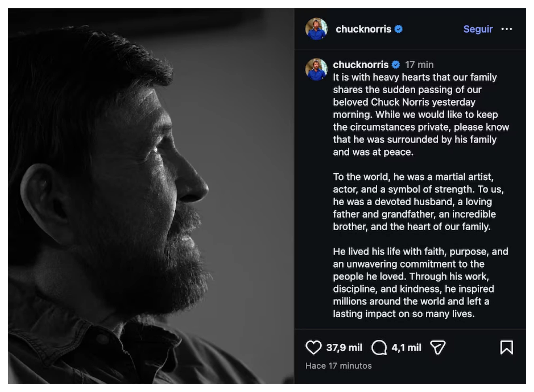Click 'Hace 17 minutos' timestamp

338,366
